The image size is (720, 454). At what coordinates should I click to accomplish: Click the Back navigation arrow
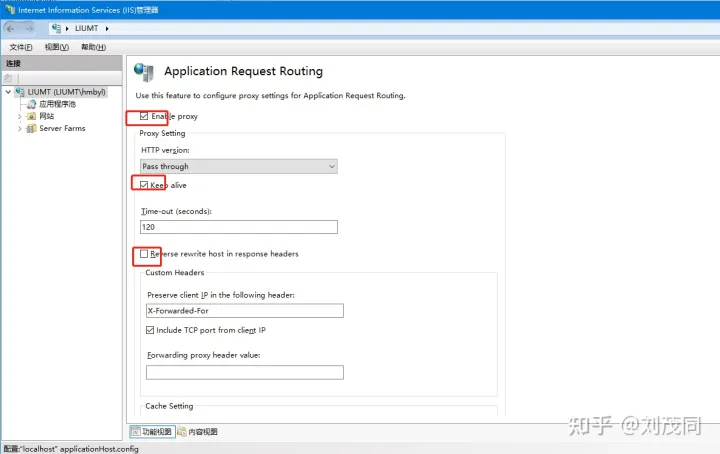coord(11,28)
